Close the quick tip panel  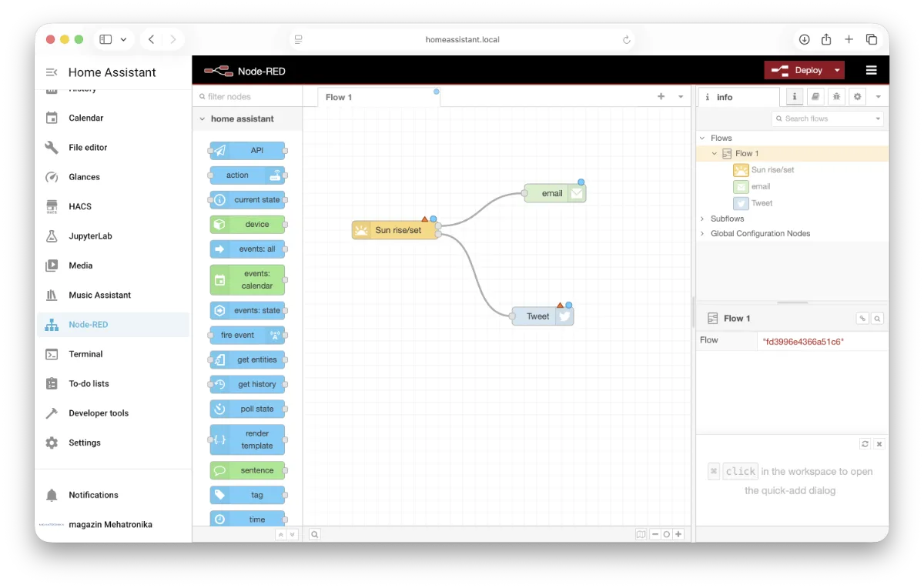(879, 444)
